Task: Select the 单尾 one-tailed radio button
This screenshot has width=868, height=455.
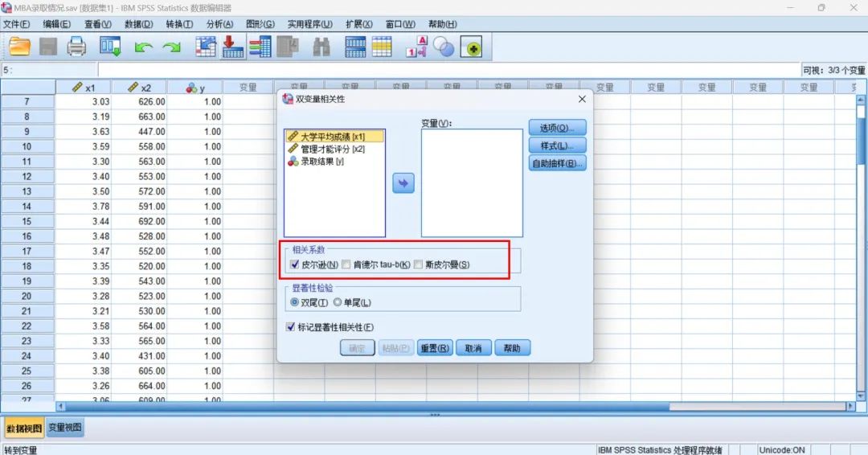Action: [x=337, y=302]
